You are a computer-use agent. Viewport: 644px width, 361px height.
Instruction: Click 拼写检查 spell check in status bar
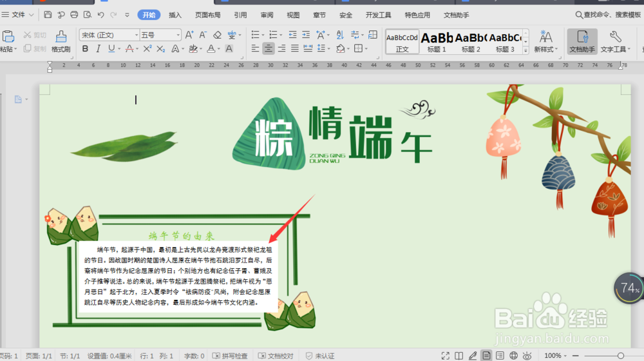pyautogui.click(x=230, y=356)
